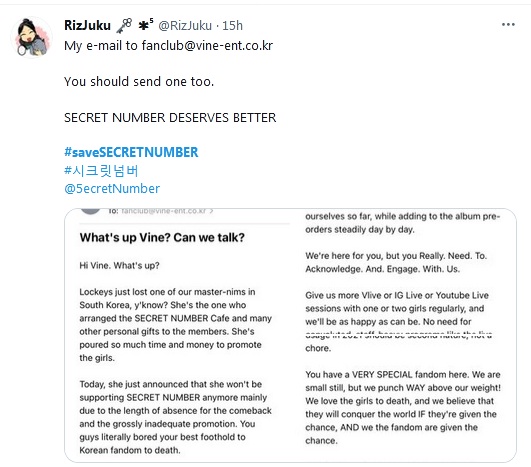Screen dimensions: 531x467
Task: Open the attached email screenshot image
Action: pos(290,335)
